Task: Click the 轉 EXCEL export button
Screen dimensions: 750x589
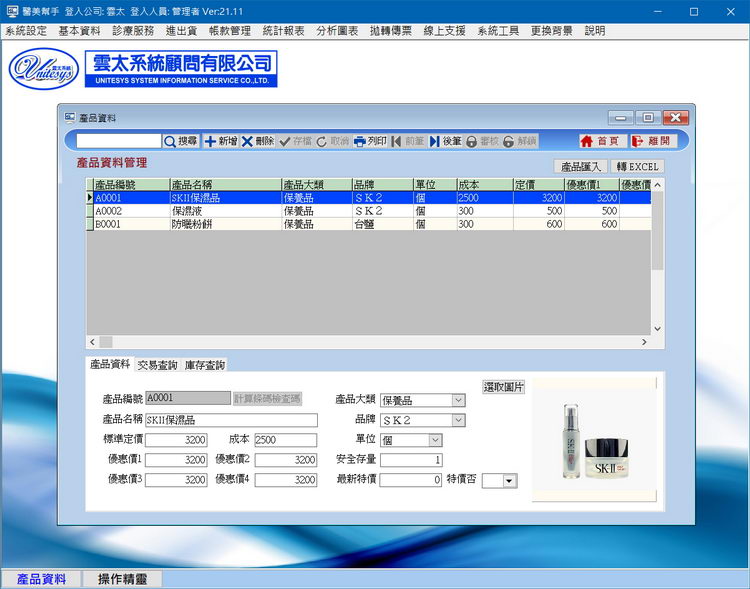Action: point(637,166)
